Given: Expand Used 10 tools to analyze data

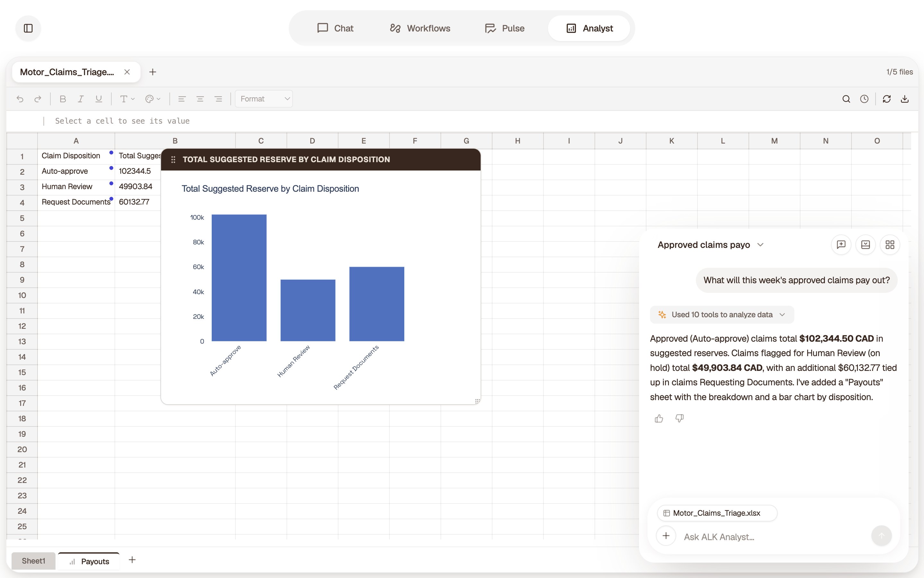Looking at the screenshot, I should [722, 315].
